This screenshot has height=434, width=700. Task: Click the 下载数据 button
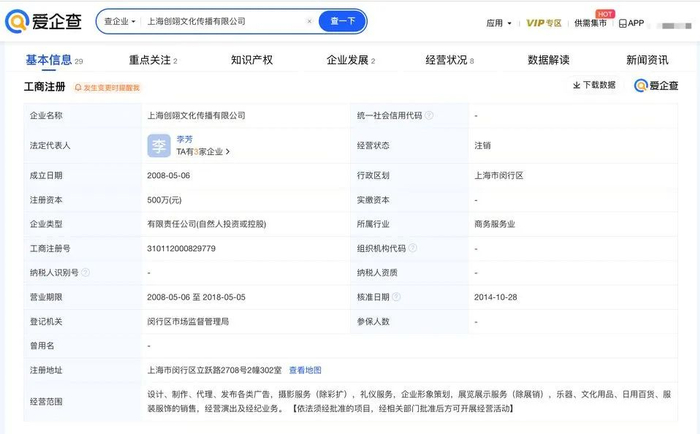tap(594, 85)
